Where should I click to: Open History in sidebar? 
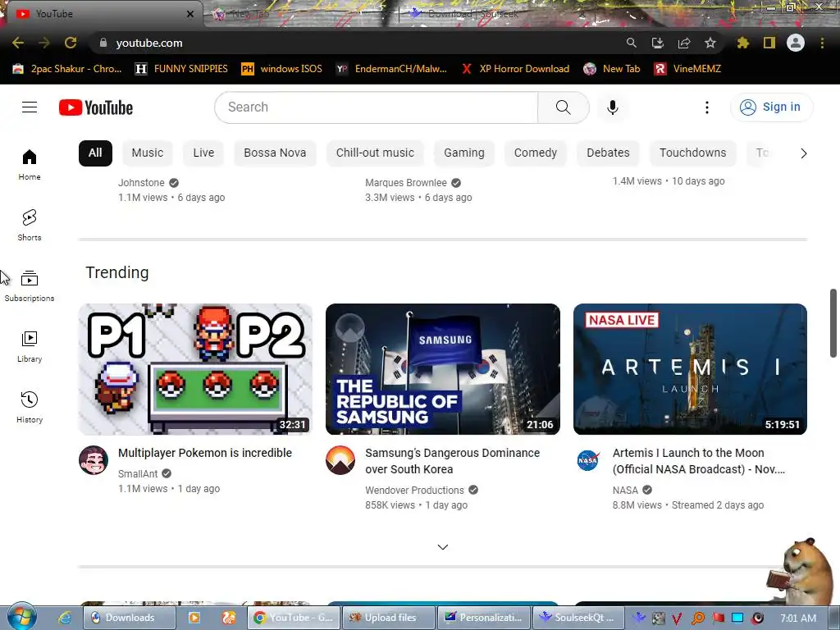pos(30,407)
